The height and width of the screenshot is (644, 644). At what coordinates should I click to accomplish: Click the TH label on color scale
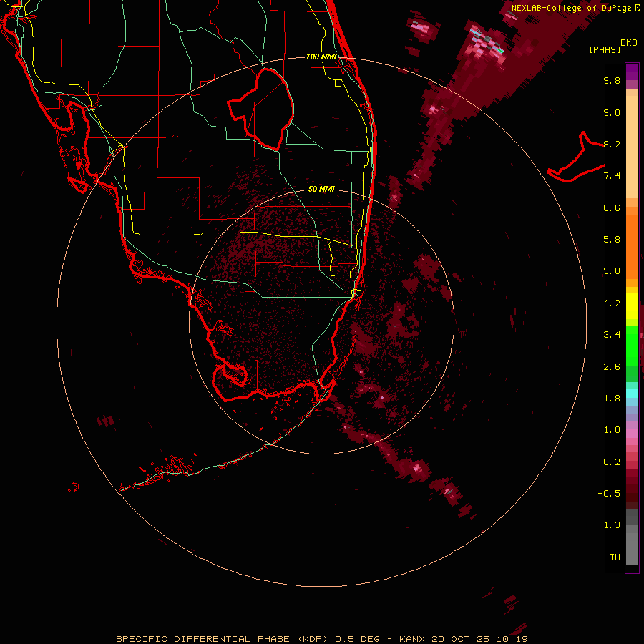pos(615,557)
